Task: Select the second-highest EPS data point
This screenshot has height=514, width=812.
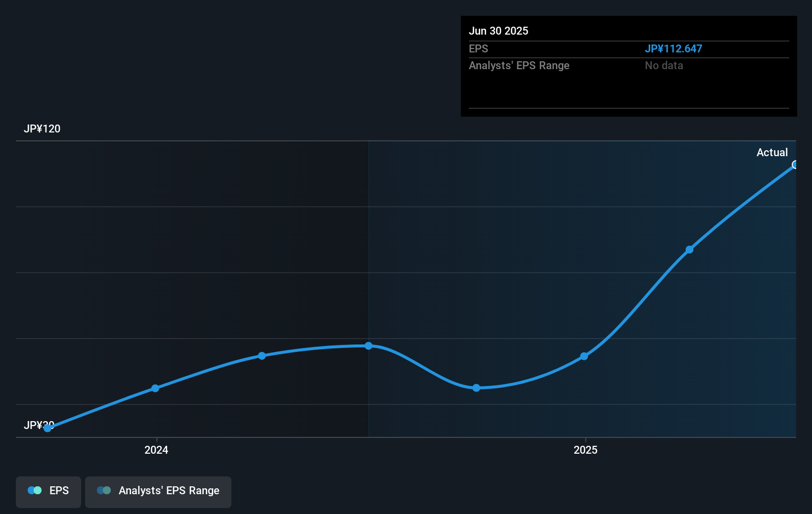Action: pos(689,250)
